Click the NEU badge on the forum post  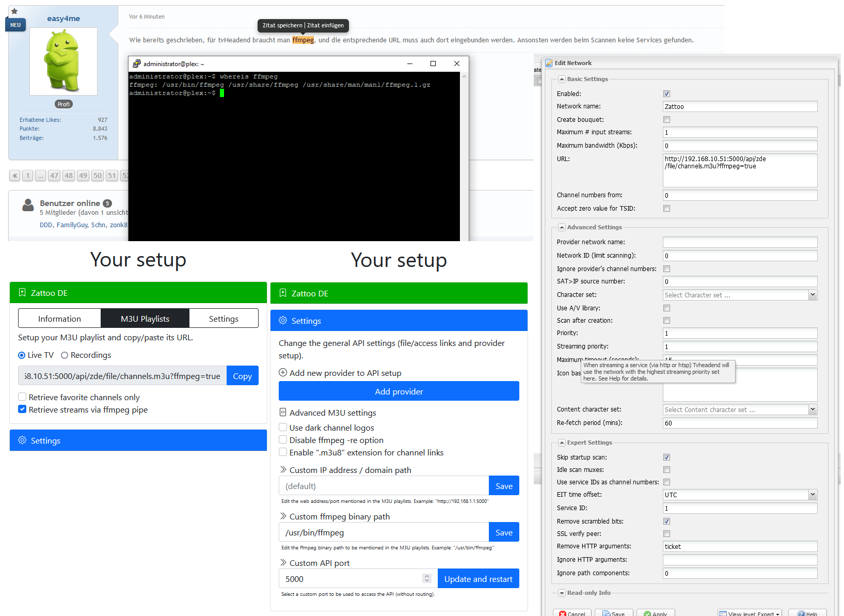(15, 25)
